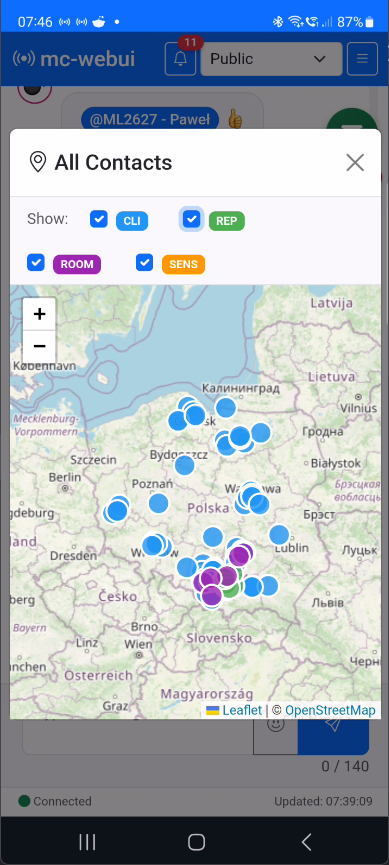Tap the Android back navigation icon

(306, 842)
